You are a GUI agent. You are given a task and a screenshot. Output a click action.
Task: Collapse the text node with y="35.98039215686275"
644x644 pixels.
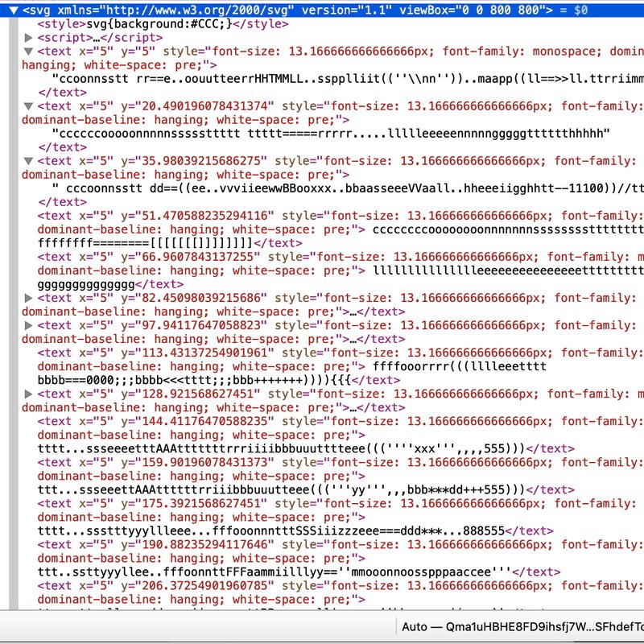coord(28,161)
